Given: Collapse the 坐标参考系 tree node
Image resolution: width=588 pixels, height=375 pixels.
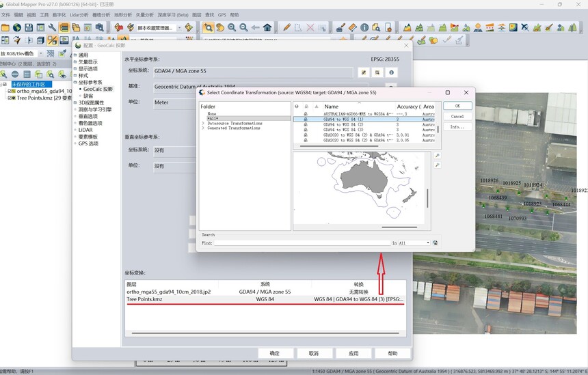Looking at the screenshot, I should [75, 82].
